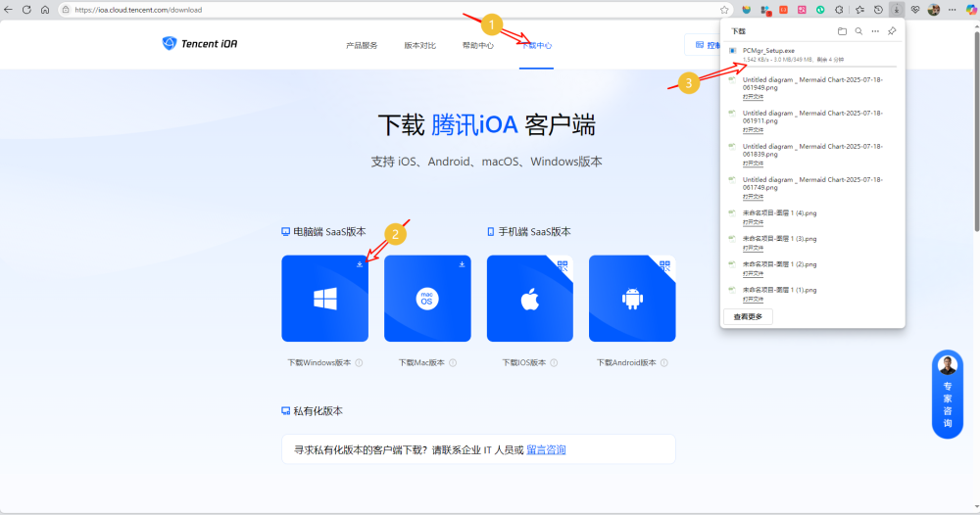980x515 pixels.
Task: Open downloads folder icon in Downloads panel
Action: tap(842, 31)
